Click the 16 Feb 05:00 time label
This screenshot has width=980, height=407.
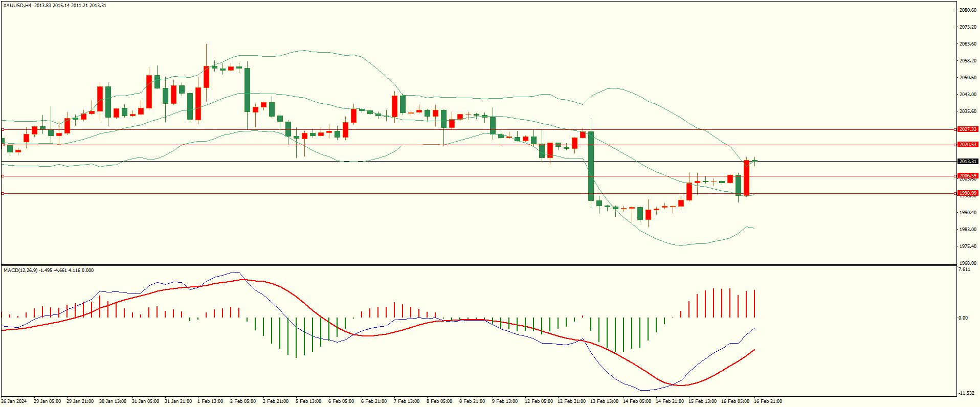coord(735,401)
